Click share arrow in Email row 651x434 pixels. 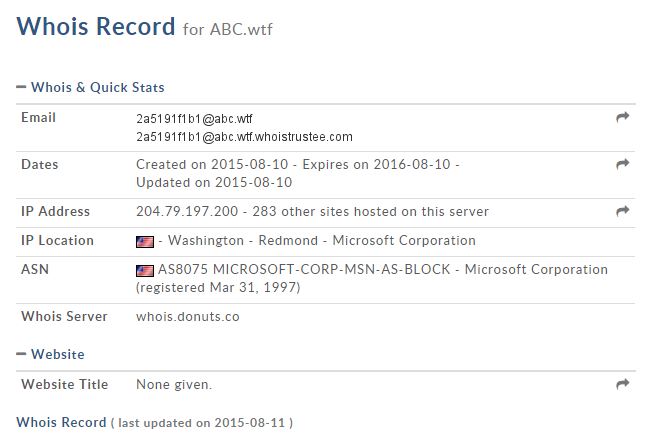point(622,118)
